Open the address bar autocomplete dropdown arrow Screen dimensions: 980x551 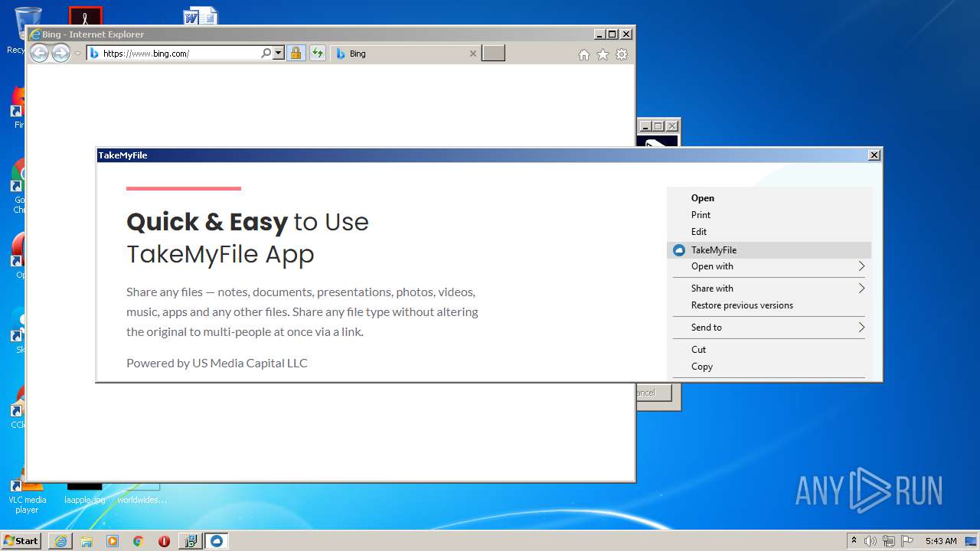click(278, 54)
